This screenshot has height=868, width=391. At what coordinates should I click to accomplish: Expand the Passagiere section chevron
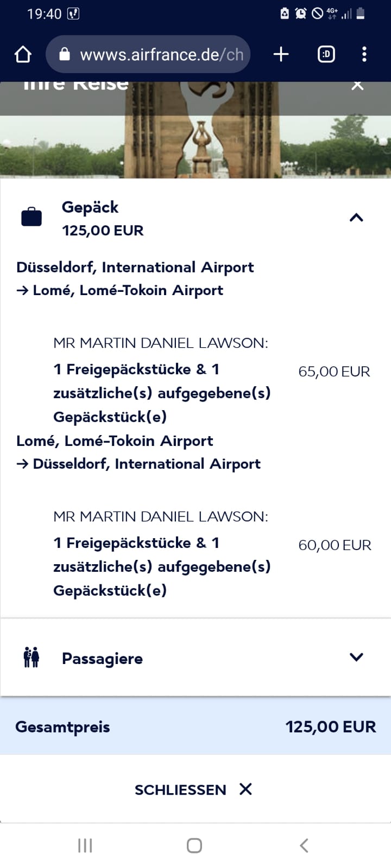coord(356,657)
